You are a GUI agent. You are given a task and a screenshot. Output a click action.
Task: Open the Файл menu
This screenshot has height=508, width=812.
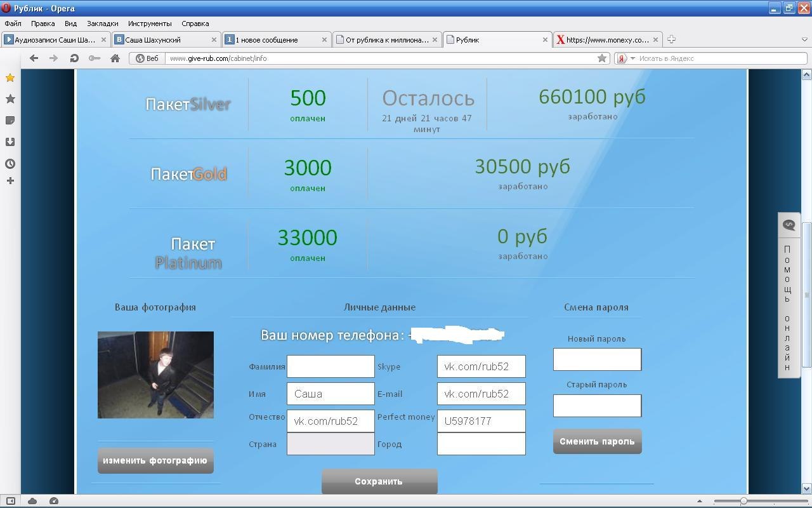coord(13,23)
